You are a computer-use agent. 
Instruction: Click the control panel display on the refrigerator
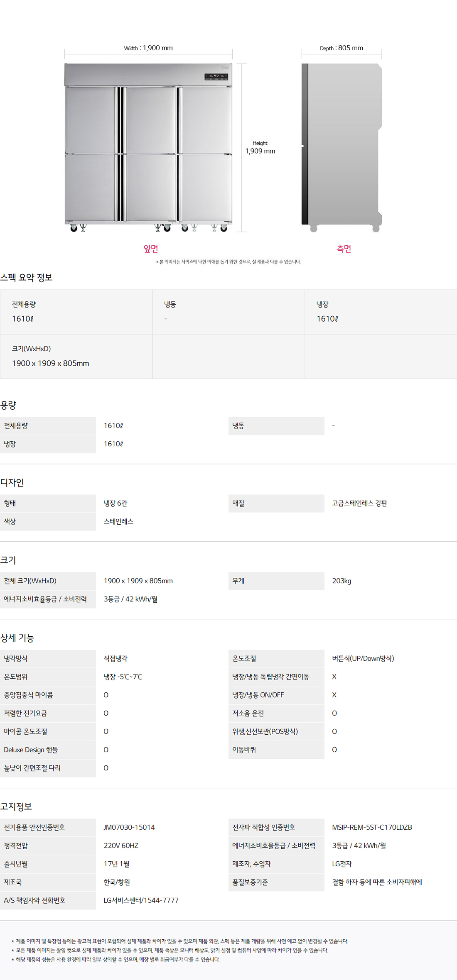pyautogui.click(x=216, y=76)
